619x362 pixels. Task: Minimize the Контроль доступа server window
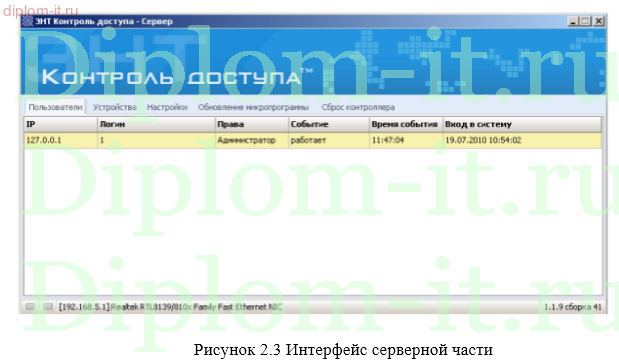click(x=573, y=21)
